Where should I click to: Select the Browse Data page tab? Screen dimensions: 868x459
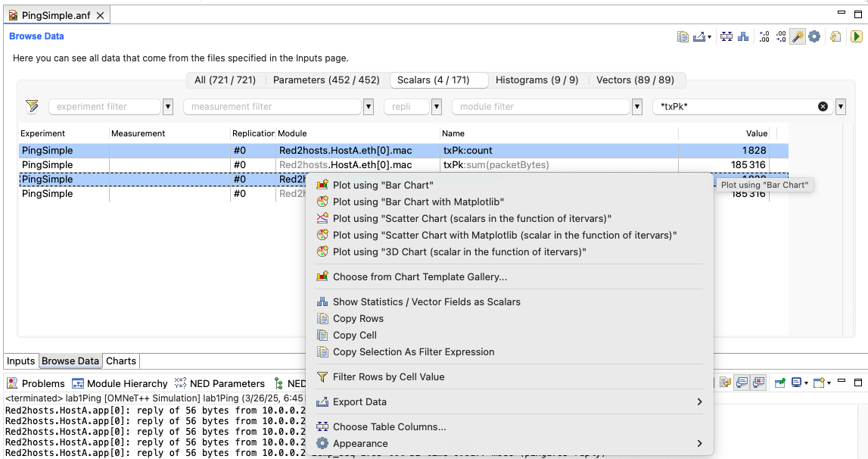(x=70, y=361)
